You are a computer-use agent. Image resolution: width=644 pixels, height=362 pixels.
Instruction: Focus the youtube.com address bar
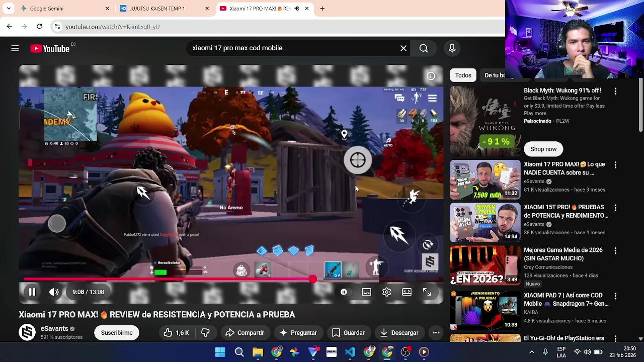tap(277, 27)
